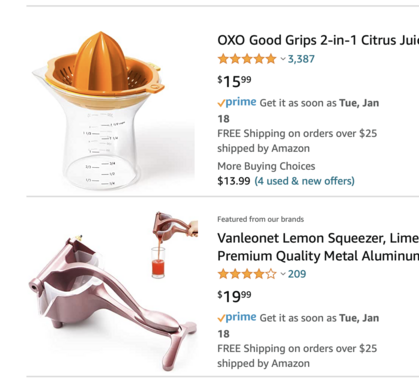Click the OXO five-star rating icons
This screenshot has height=381, width=419.
click(247, 59)
